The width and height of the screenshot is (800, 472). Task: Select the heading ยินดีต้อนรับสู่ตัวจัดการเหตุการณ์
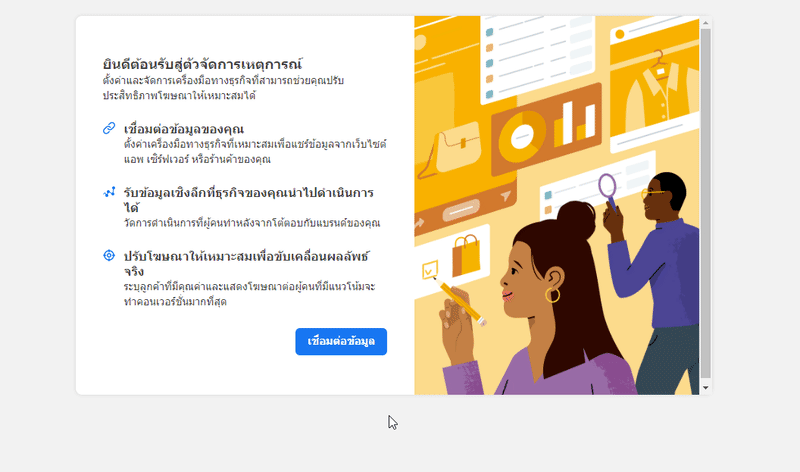click(202, 64)
